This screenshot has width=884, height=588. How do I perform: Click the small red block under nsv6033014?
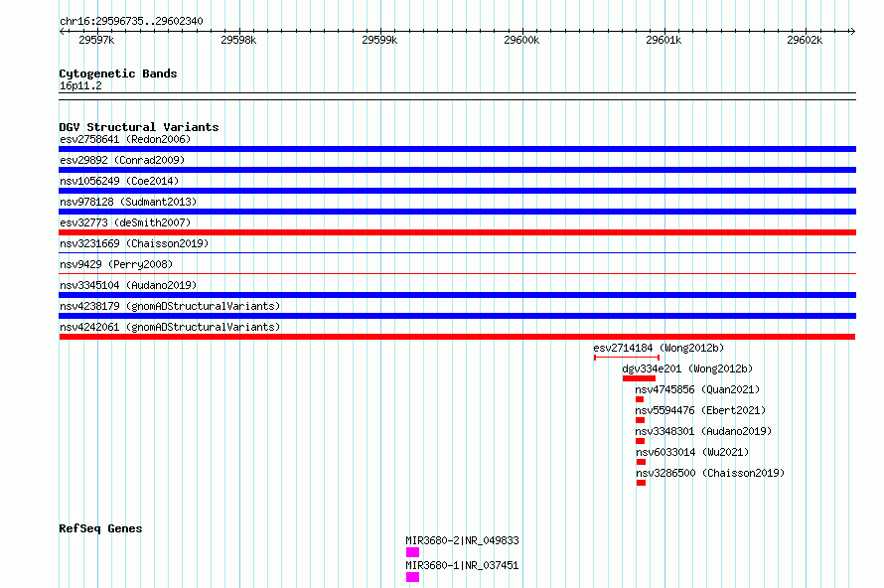[641, 462]
